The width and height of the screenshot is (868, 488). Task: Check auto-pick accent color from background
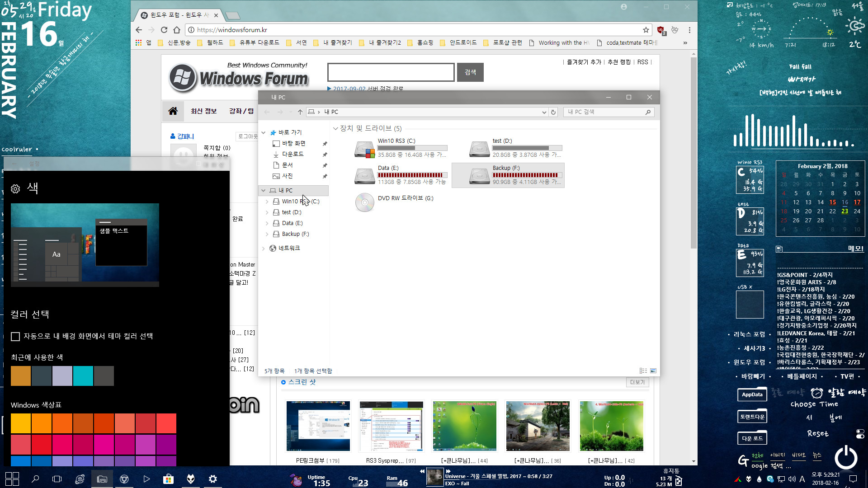[x=15, y=336]
